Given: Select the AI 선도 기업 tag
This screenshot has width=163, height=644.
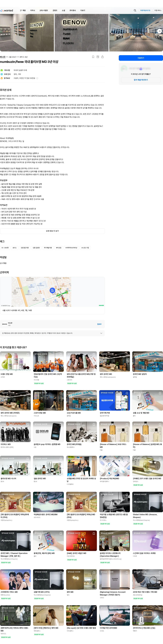Looking at the screenshot, I should (85, 248).
